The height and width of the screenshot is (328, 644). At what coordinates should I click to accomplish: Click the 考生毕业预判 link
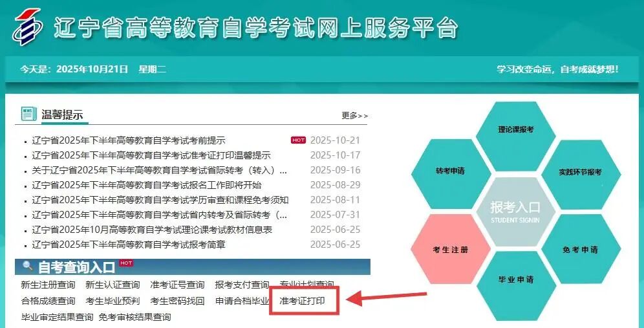click(113, 301)
